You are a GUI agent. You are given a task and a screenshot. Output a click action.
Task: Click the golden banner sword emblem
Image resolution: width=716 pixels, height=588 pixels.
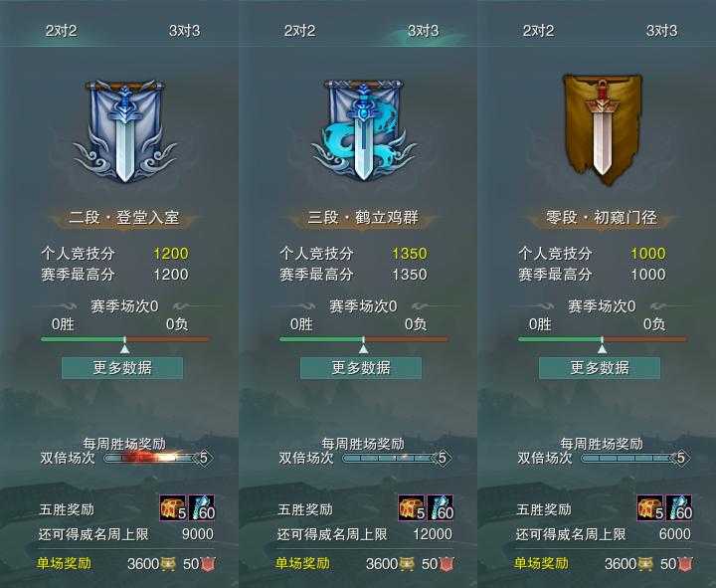point(603,130)
